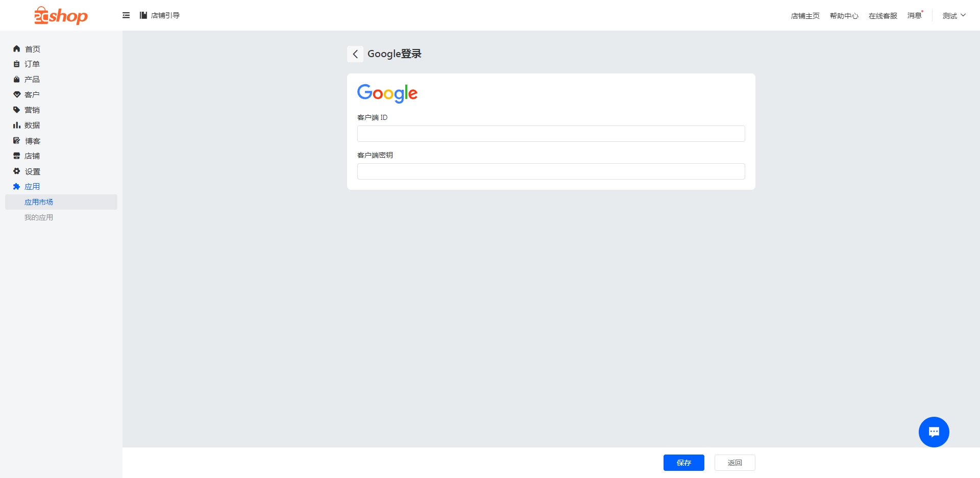Click the customer icon beside 客户
The height and width of the screenshot is (478, 980).
[x=16, y=95]
